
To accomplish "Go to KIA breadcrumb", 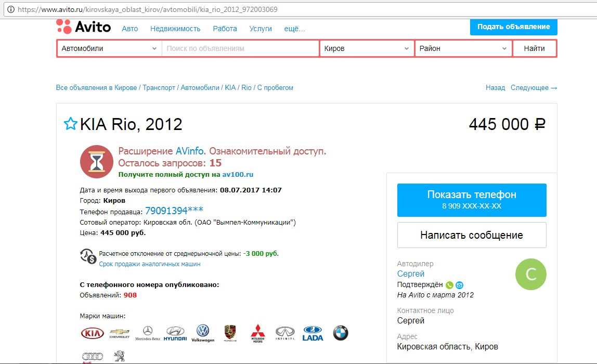I will pos(230,87).
